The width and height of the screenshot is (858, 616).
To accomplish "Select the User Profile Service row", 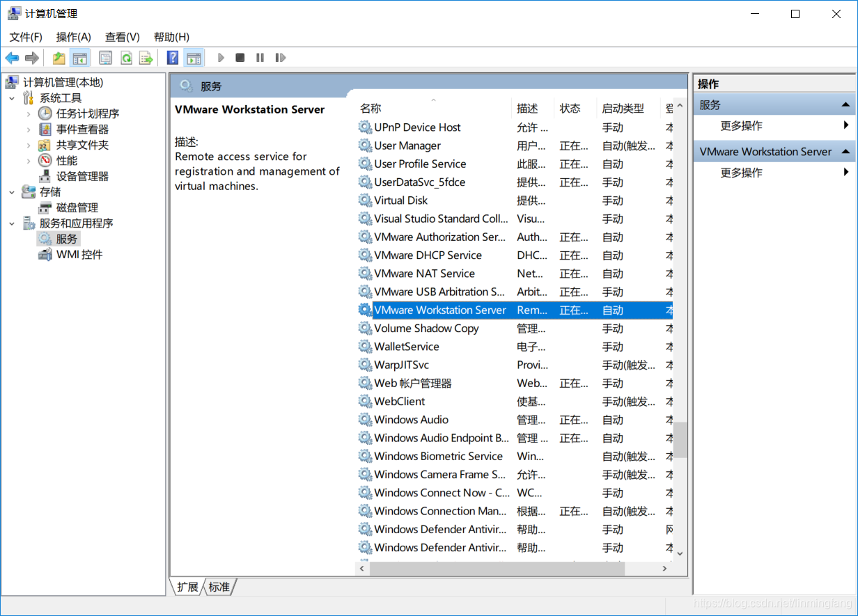I will tap(514, 164).
